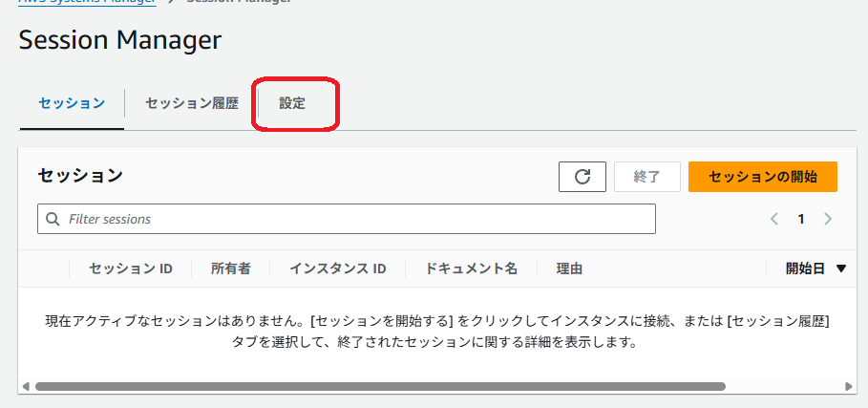This screenshot has width=868, height=408.
Task: Click the horizontal scrollbar thumb under the table
Action: click(x=380, y=387)
